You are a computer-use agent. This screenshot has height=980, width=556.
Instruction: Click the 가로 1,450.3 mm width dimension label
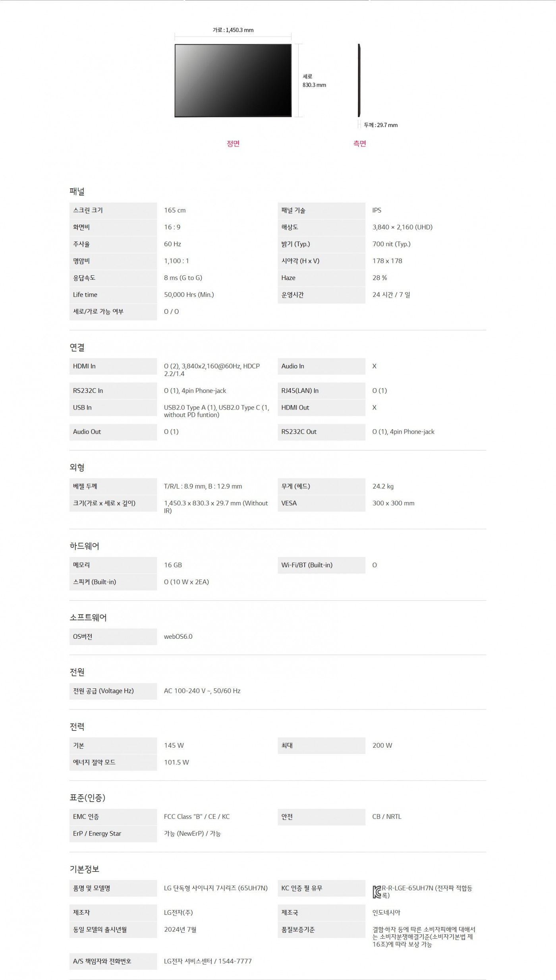pyautogui.click(x=233, y=30)
